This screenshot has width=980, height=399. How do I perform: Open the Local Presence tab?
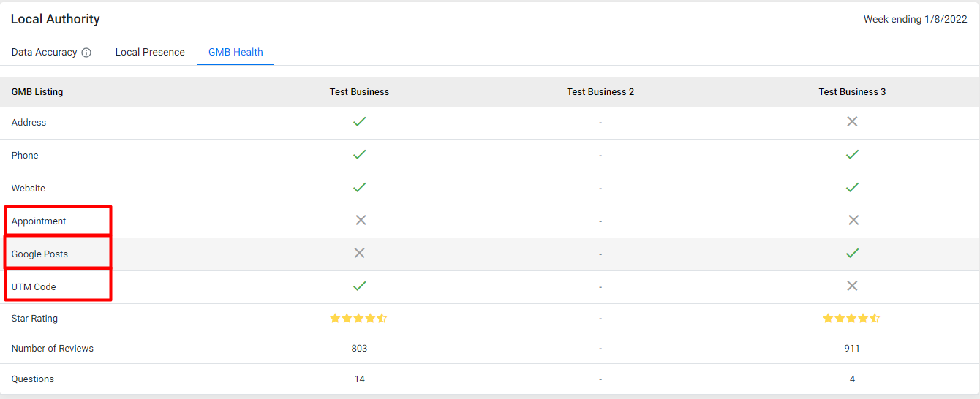tap(150, 53)
